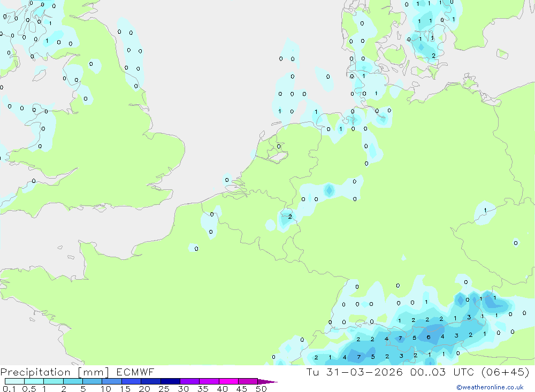Click the legend label '45'
Viewport: 535px width, 392px height.
pyautogui.click(x=242, y=389)
